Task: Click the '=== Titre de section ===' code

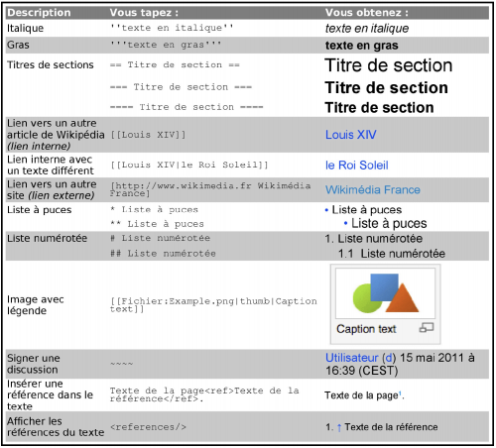Action: (x=181, y=87)
